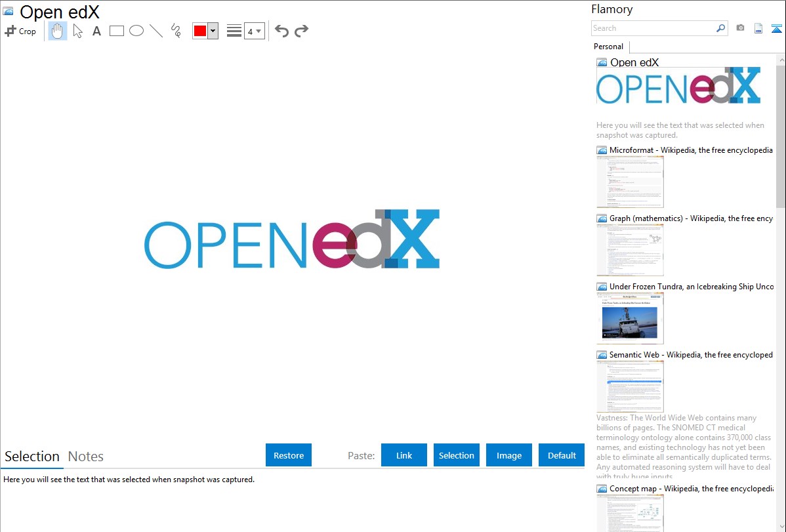Click the snapshot icon beside Microformat title

pyautogui.click(x=602, y=150)
